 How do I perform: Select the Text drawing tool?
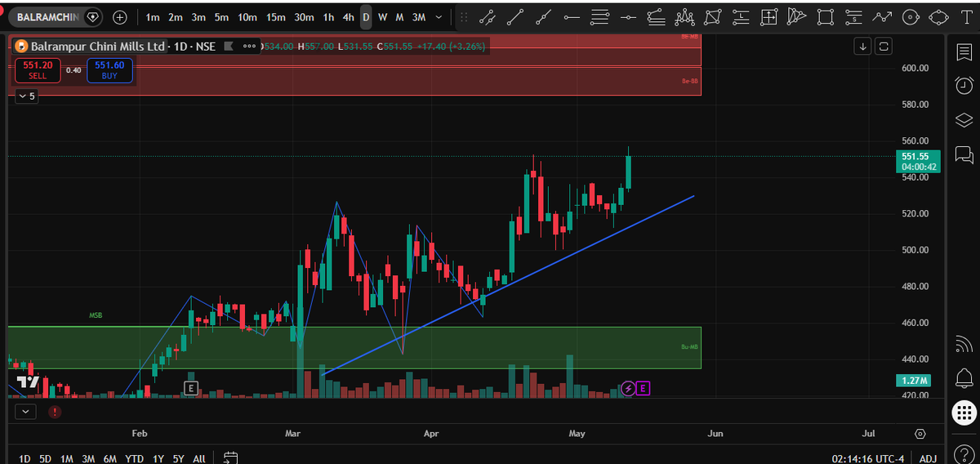pyautogui.click(x=967, y=16)
